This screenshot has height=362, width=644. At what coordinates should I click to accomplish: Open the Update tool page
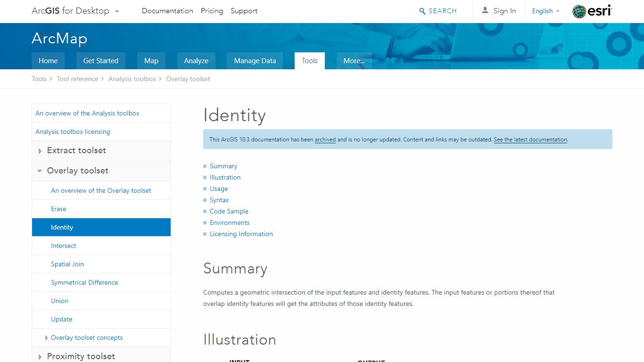click(101, 320)
